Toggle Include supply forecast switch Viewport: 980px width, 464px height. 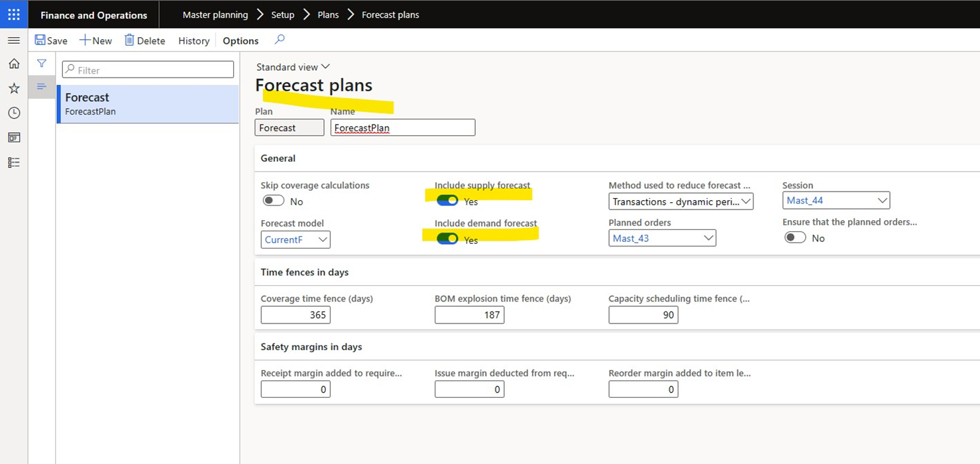447,201
